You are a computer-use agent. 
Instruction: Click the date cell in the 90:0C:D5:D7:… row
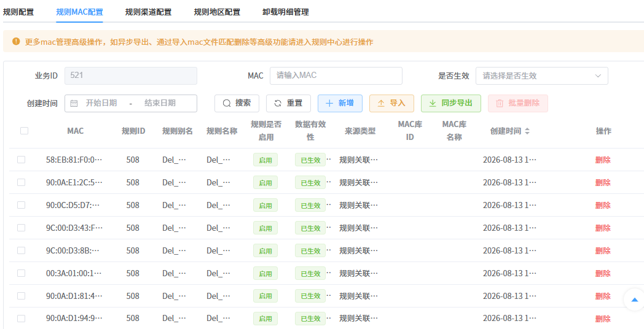pos(509,205)
